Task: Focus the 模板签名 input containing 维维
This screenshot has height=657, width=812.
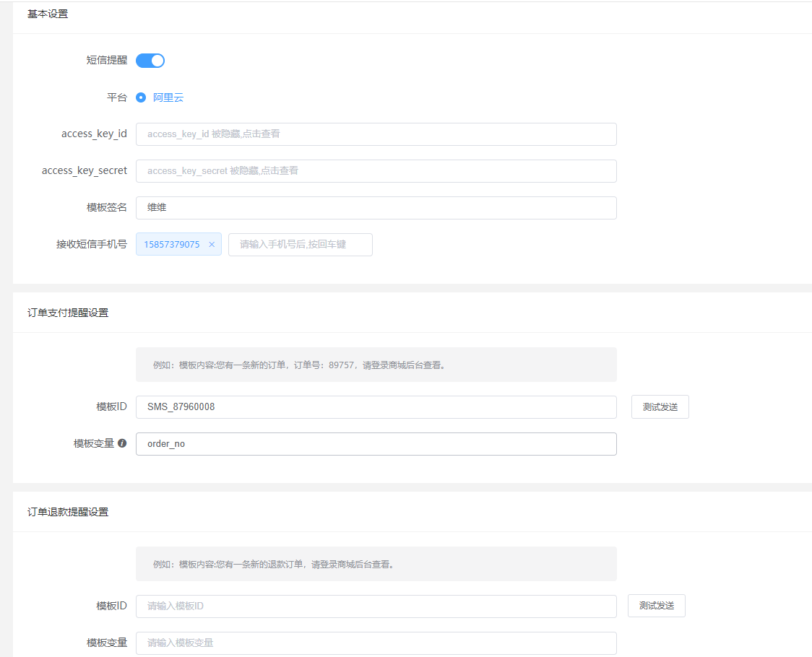Action: [x=376, y=208]
